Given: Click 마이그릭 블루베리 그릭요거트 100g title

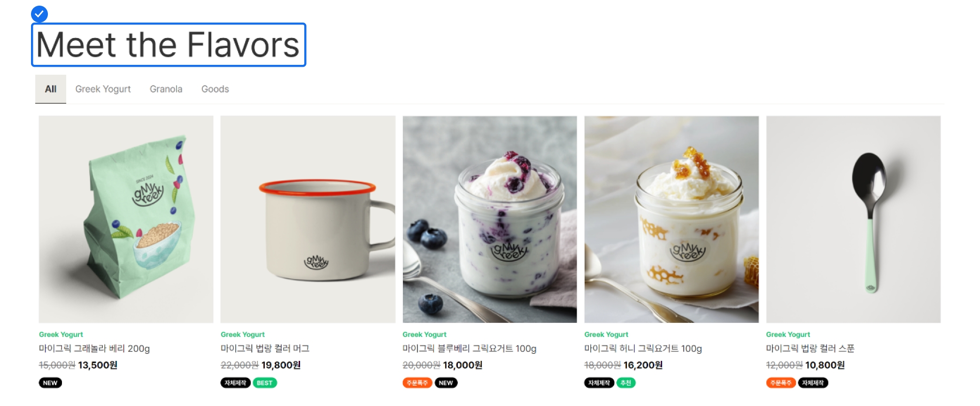Looking at the screenshot, I should pos(470,349).
